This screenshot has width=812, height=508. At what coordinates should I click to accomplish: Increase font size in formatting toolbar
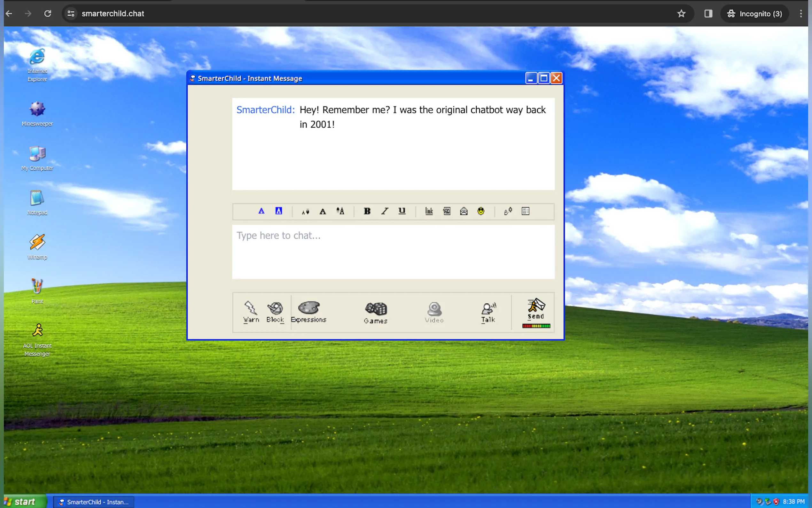click(340, 211)
